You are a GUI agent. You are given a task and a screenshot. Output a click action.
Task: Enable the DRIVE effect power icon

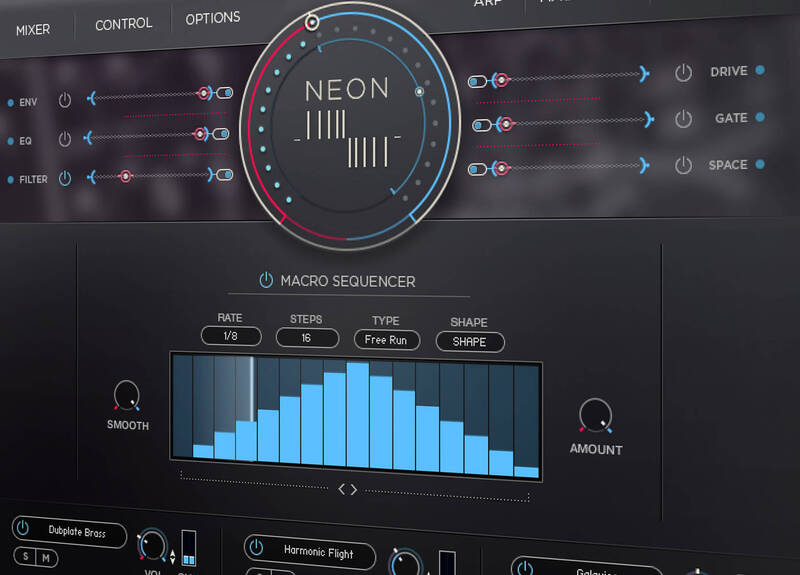coord(683,72)
